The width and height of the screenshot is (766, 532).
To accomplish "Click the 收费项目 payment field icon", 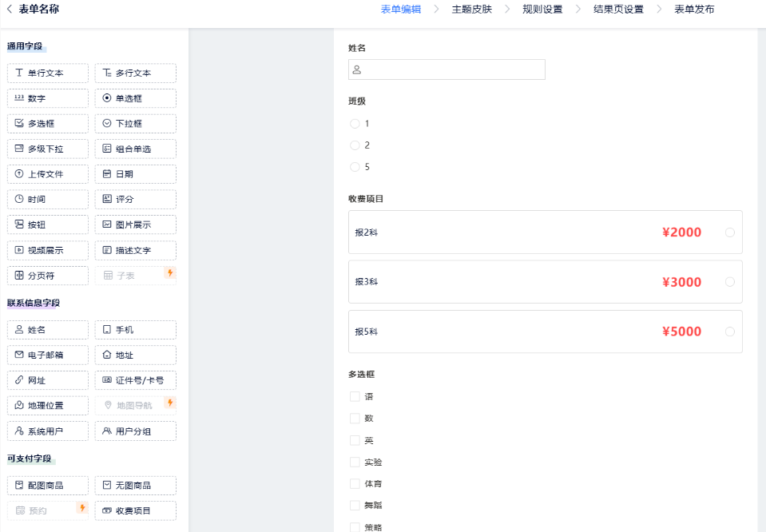I will pos(107,510).
